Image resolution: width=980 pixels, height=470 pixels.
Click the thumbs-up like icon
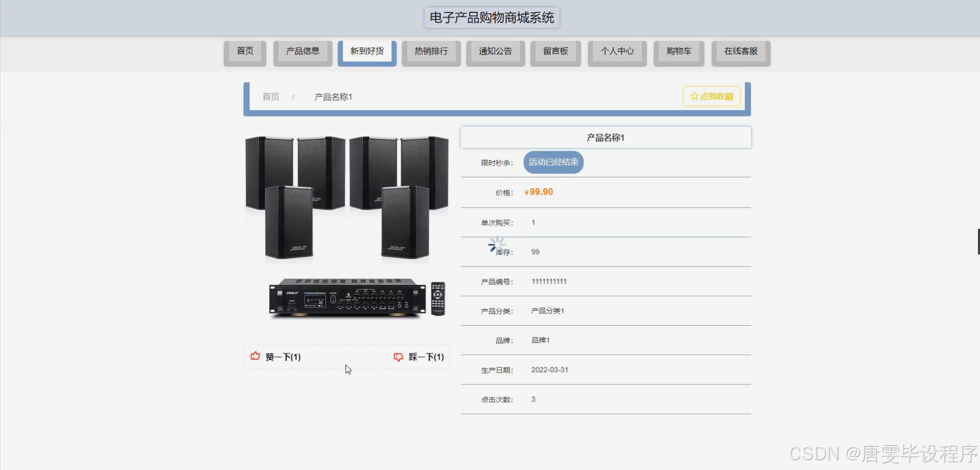[x=255, y=356]
